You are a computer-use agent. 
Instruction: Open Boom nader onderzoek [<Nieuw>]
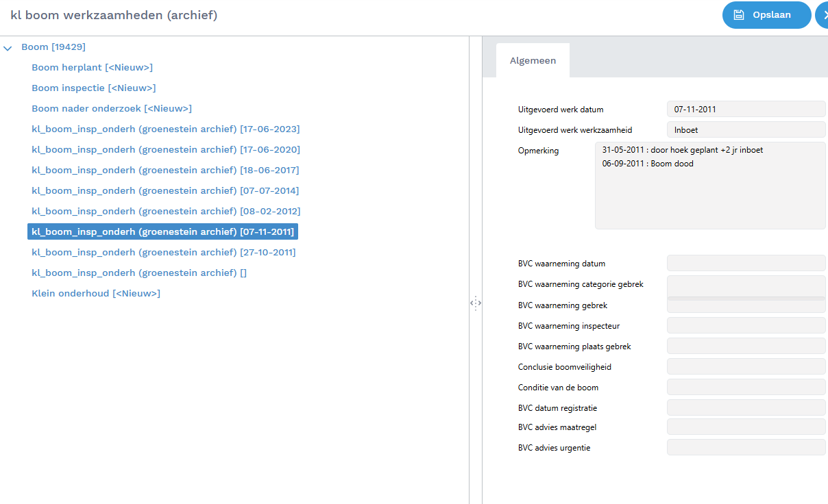(x=111, y=109)
